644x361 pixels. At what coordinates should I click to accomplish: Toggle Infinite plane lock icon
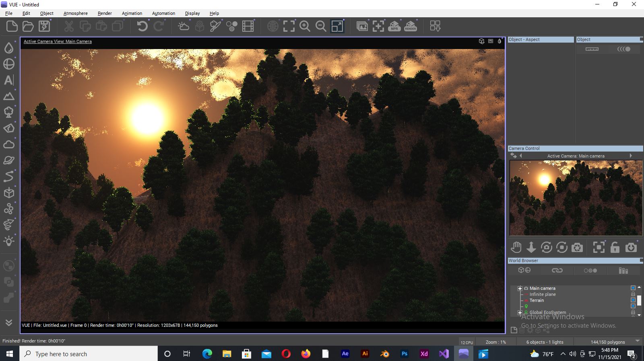(x=633, y=294)
